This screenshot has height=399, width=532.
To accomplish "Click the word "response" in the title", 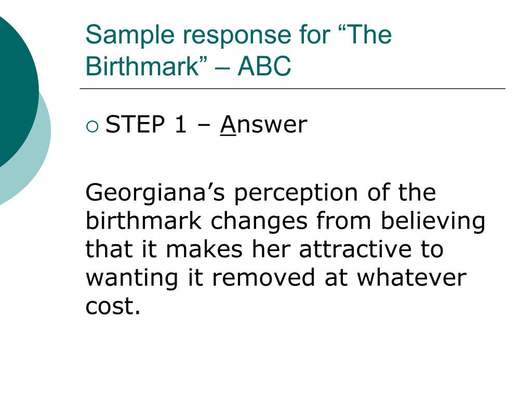I will coord(237,36).
